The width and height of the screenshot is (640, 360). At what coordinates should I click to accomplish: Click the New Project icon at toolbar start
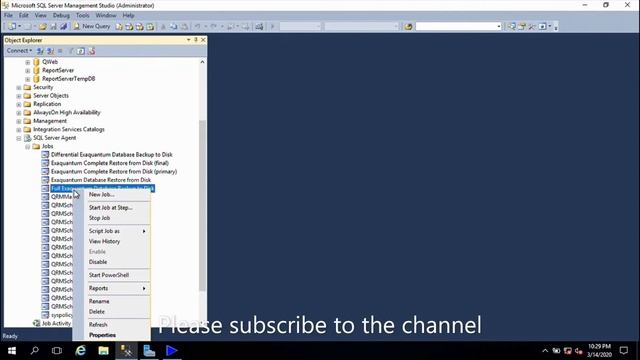click(12, 27)
